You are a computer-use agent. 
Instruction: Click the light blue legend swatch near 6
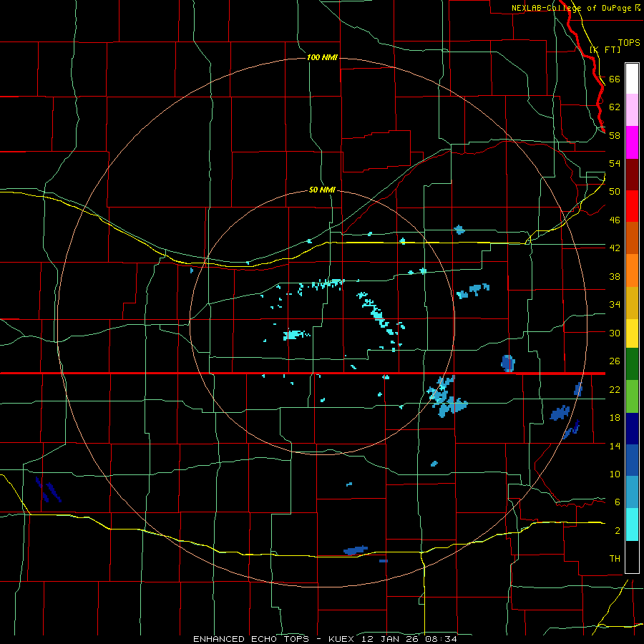tap(632, 492)
